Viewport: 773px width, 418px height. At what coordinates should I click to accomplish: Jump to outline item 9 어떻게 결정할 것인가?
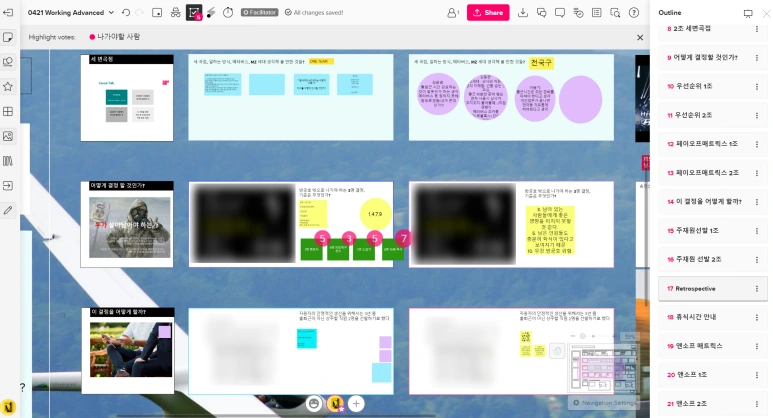(x=712, y=58)
